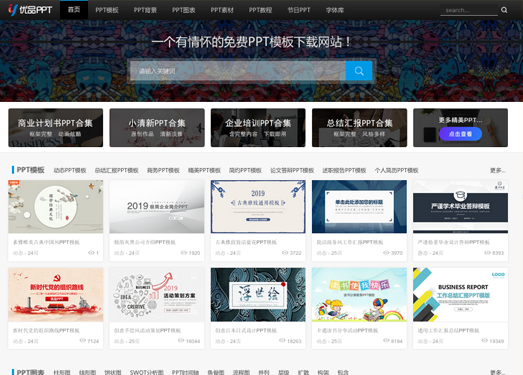Viewport: 523px width, 375px height.
Task: Click the eye icon beside view count 1920
Action: [x=184, y=253]
